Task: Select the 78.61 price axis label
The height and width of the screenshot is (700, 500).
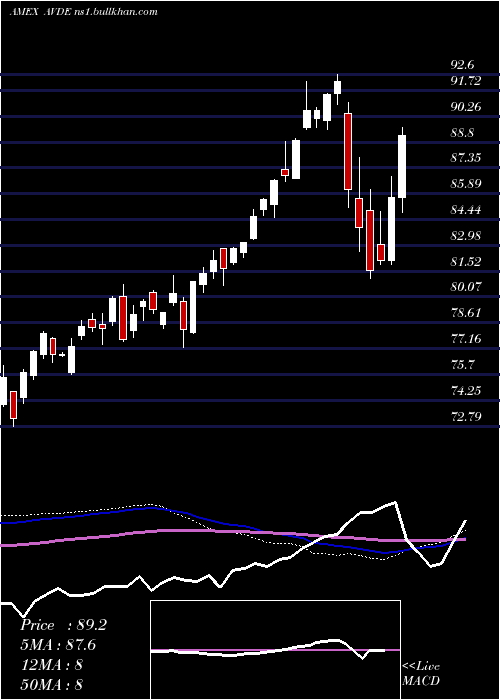Action: 466,312
